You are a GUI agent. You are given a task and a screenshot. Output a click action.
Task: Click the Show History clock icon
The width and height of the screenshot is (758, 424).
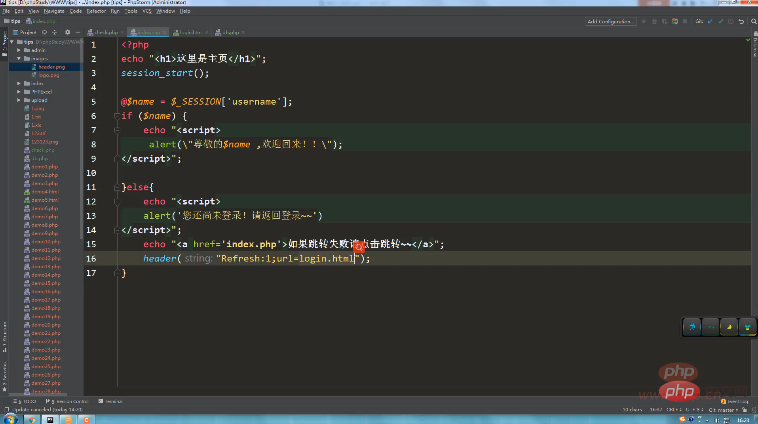point(730,21)
